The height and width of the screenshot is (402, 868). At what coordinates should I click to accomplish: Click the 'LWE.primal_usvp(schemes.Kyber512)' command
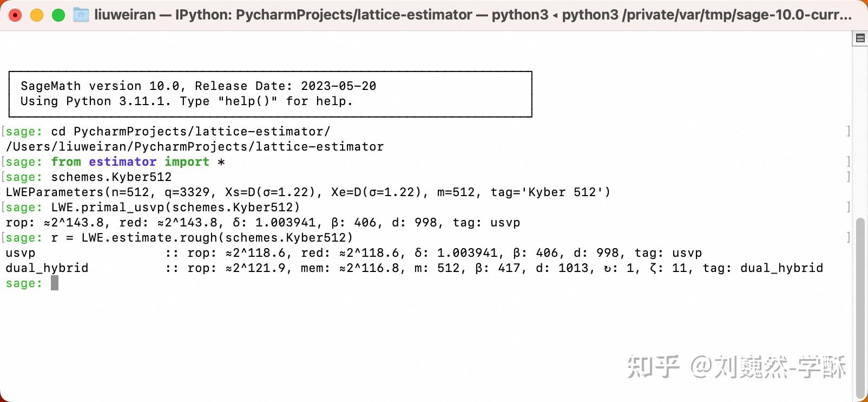click(175, 208)
